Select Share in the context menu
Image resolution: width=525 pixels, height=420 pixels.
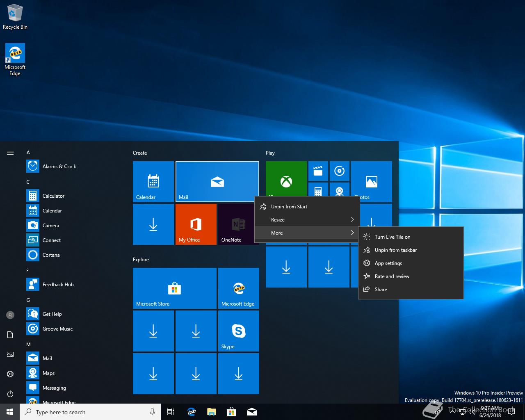click(411, 290)
